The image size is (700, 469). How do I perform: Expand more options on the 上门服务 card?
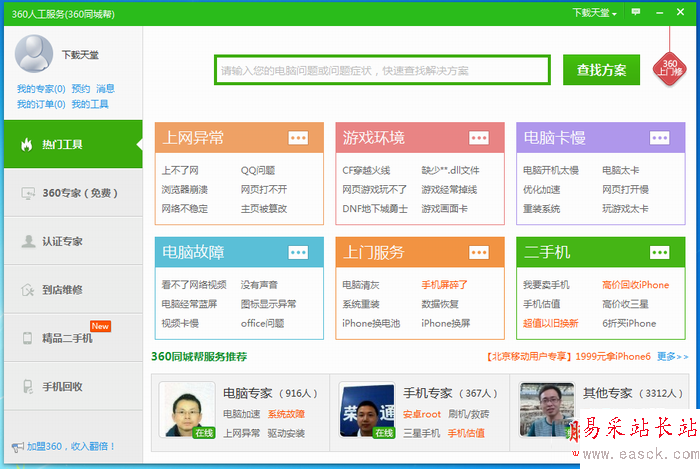point(479,253)
